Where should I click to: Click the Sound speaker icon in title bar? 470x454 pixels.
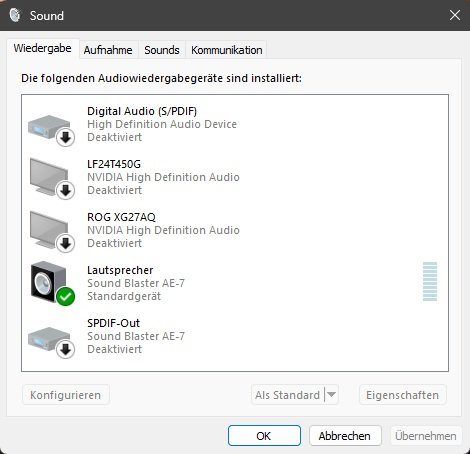(15, 15)
